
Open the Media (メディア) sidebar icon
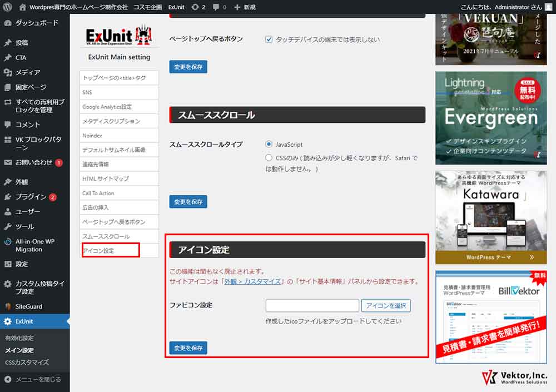tap(7, 72)
